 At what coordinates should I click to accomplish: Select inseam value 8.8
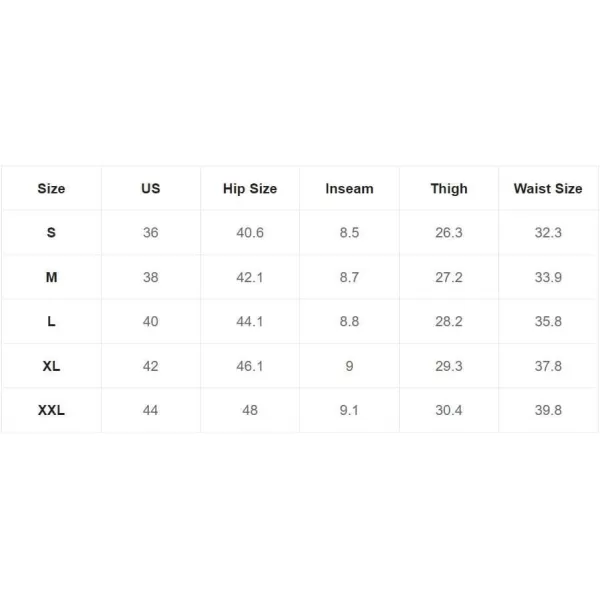coord(349,321)
